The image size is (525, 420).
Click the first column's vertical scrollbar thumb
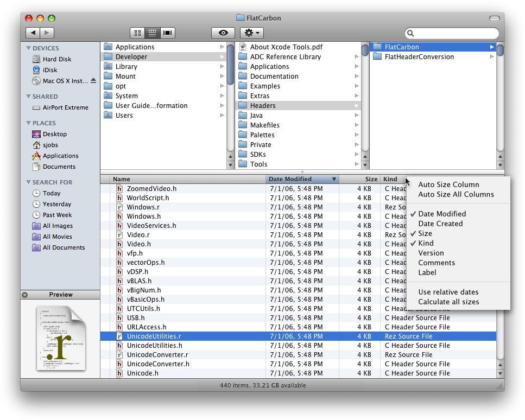point(230,64)
